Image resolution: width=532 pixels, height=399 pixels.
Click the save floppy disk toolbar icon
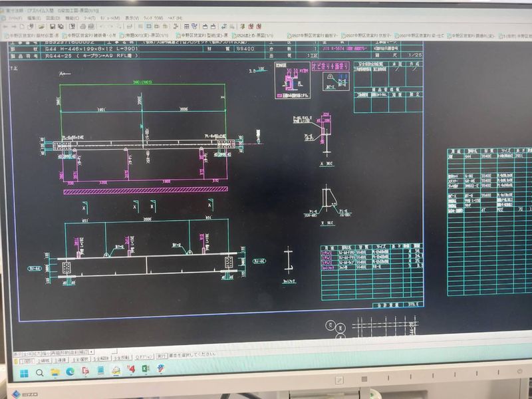(x=52, y=26)
